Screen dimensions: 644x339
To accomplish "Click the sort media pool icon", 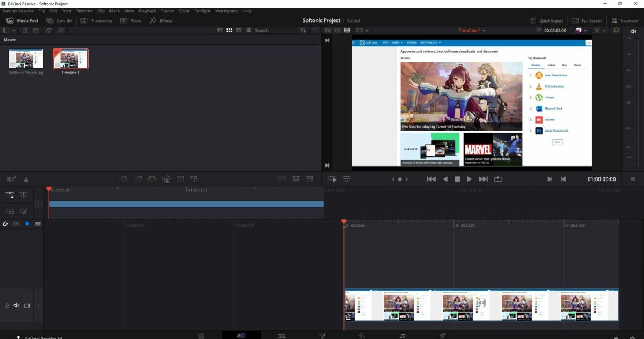I will (x=304, y=30).
